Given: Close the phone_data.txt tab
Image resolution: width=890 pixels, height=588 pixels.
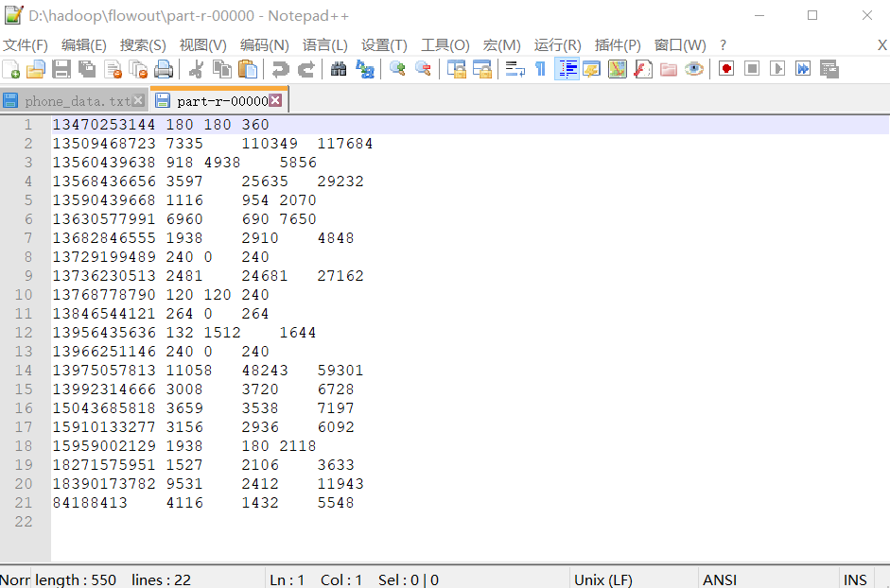Looking at the screenshot, I should tap(138, 100).
